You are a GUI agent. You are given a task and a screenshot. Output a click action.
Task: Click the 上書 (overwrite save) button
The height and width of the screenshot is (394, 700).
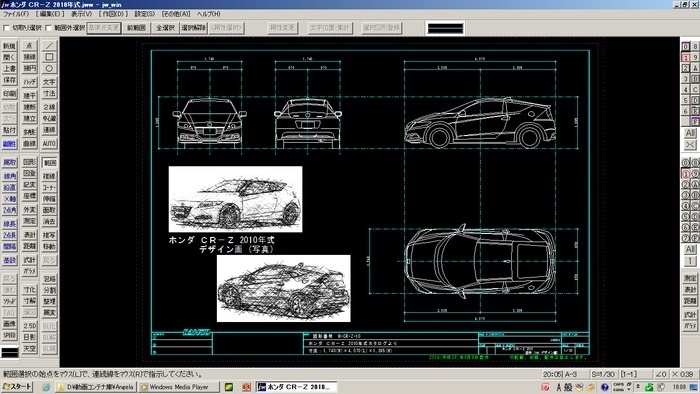click(x=9, y=68)
